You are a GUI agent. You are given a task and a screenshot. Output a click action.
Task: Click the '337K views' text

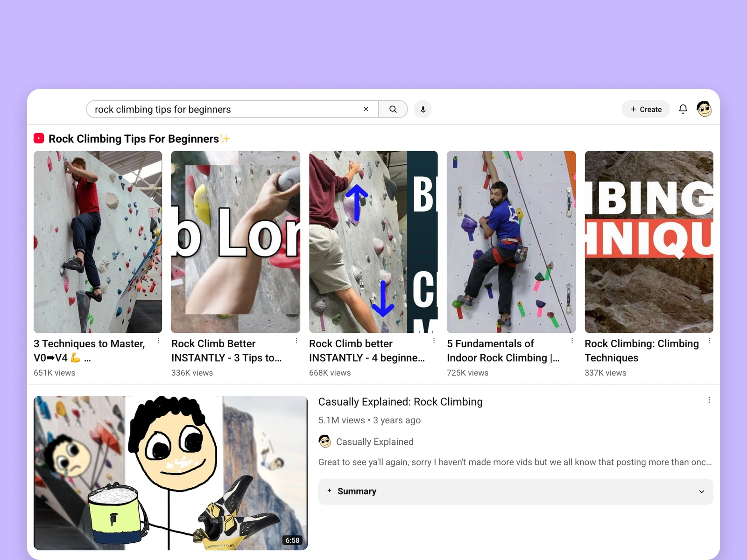[605, 373]
